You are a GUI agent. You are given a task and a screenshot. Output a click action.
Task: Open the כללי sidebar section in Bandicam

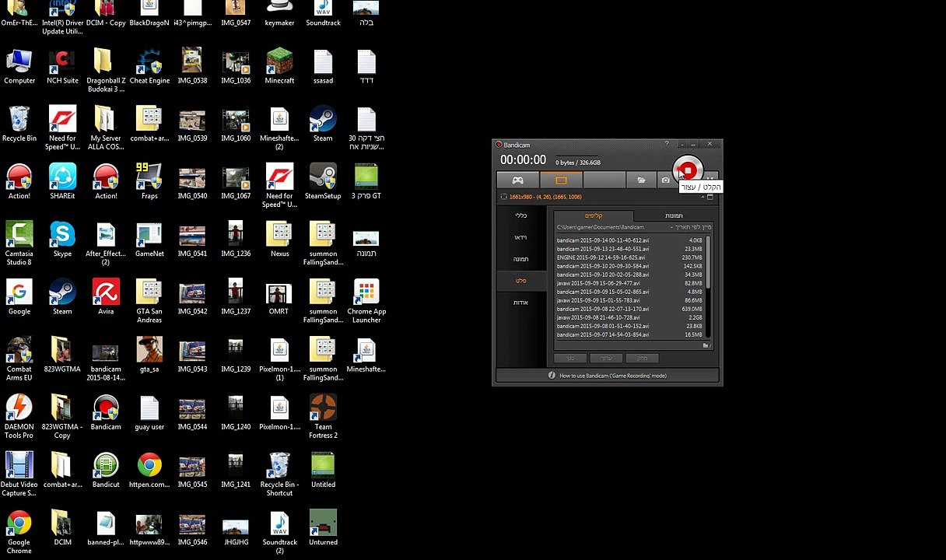(520, 215)
